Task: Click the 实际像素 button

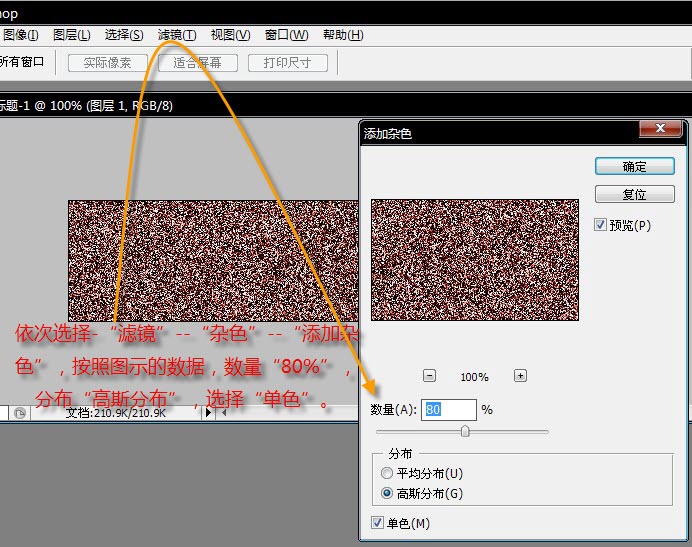Action: point(108,63)
